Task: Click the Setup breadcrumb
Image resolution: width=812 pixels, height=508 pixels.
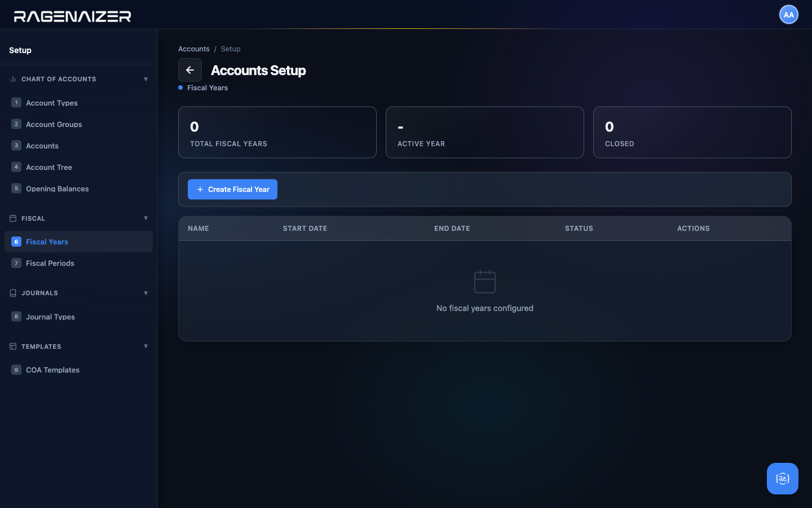Action: (231, 49)
